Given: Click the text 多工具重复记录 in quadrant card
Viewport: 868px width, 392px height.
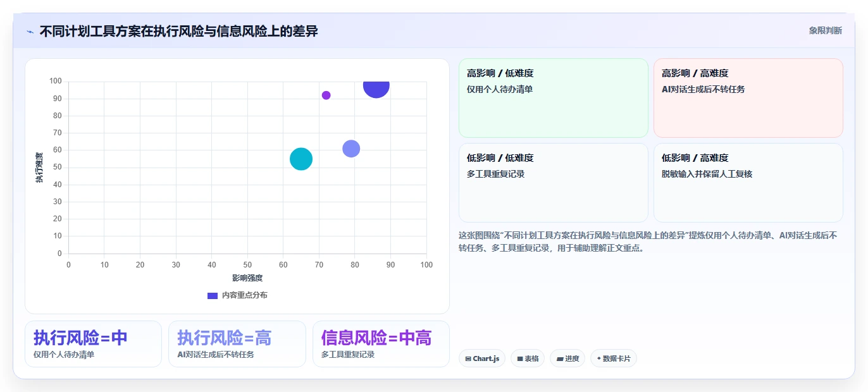Looking at the screenshot, I should 496,174.
